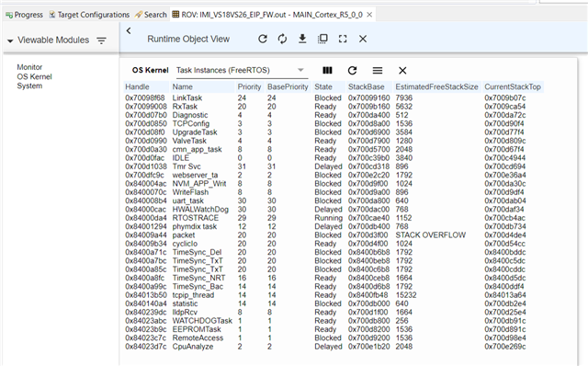588x366 pixels.
Task: Select the UpgradeTask name cell
Action: (195, 132)
